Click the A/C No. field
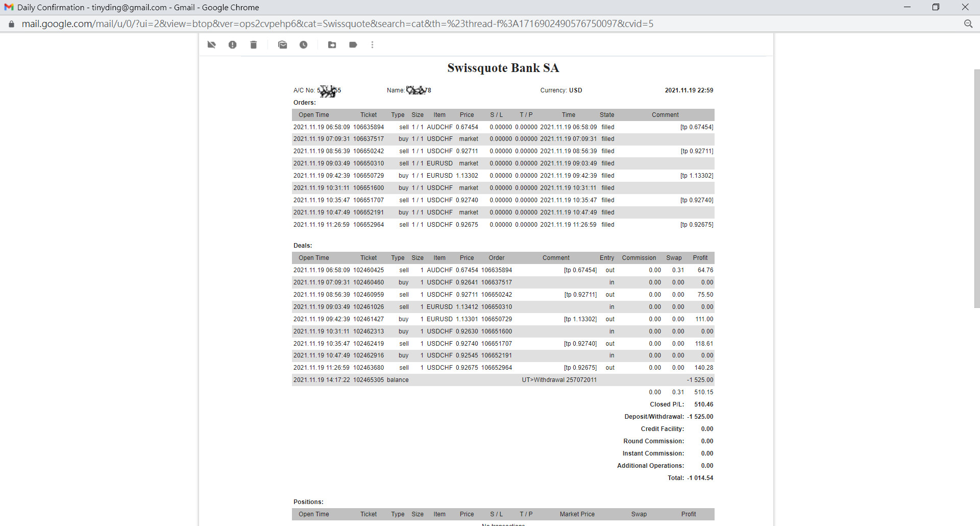980x526 pixels. point(317,90)
